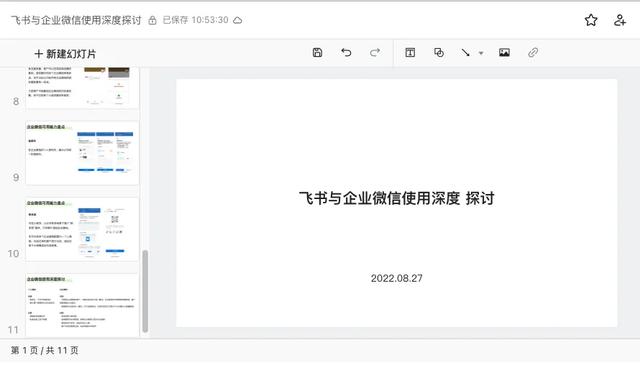The width and height of the screenshot is (640, 365).
Task: Star this presentation as favorite
Action: point(591,20)
